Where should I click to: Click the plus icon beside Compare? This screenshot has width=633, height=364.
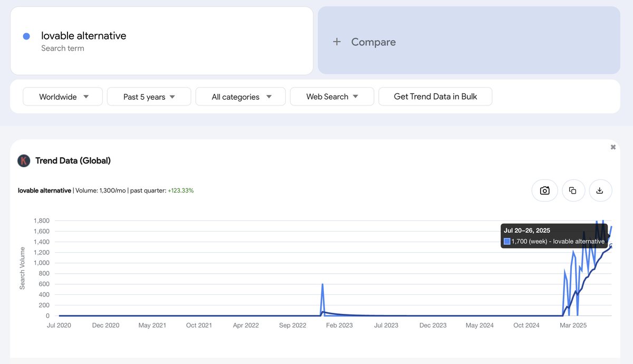(337, 42)
